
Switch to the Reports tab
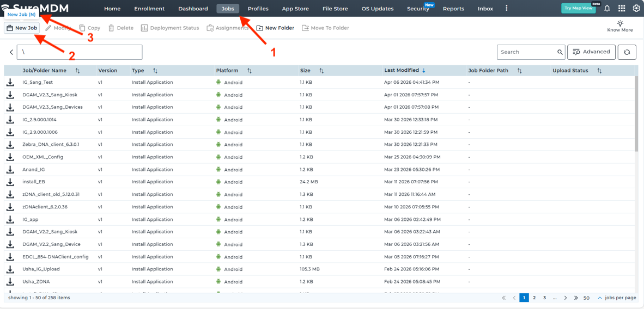(x=453, y=9)
